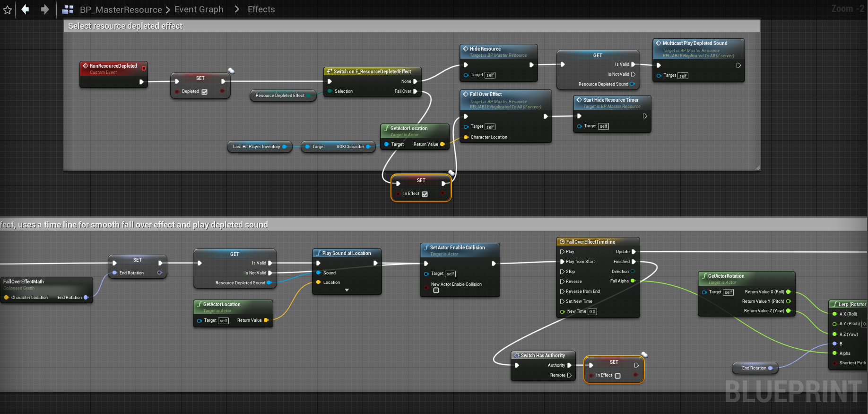The image size is (868, 414).
Task: Click the New Time value field on timeline
Action: click(592, 312)
